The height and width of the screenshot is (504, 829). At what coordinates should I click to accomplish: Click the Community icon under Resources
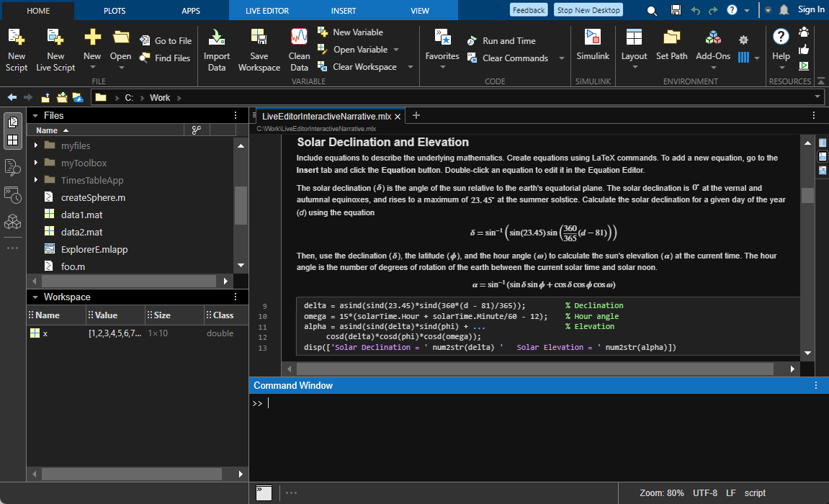(x=805, y=34)
